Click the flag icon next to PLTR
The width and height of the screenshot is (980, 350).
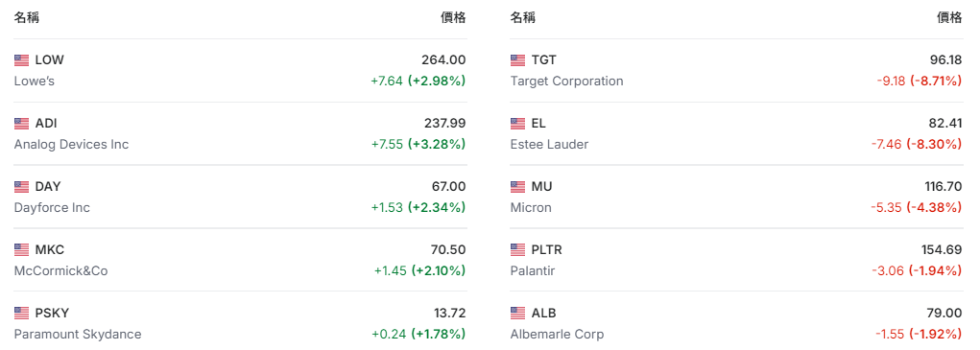[x=517, y=250]
